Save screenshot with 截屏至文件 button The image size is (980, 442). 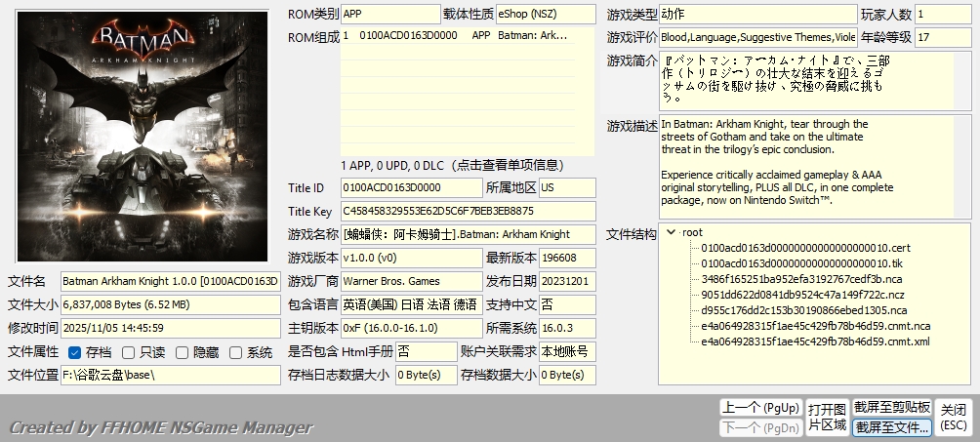click(892, 427)
